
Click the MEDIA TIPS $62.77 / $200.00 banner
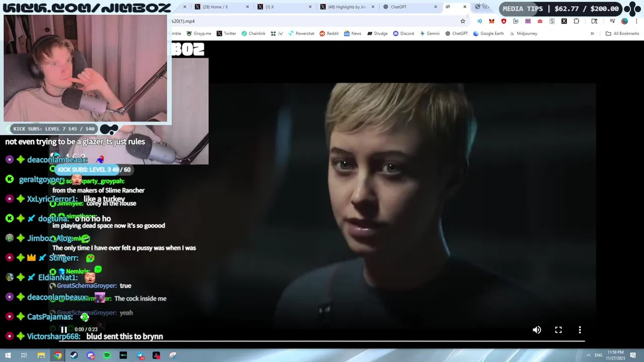pos(560,9)
